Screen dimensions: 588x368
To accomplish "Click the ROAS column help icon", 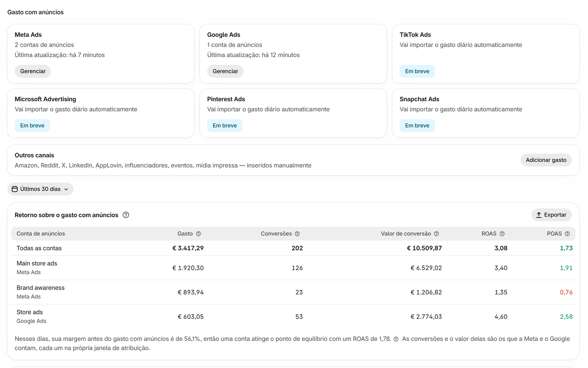I will click(502, 234).
